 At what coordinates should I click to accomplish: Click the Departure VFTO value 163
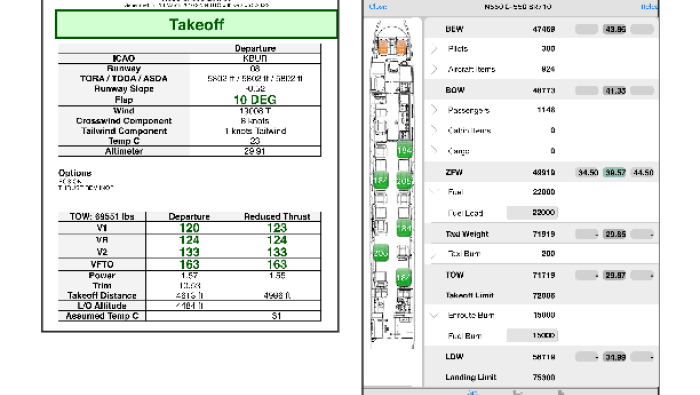pos(189,265)
